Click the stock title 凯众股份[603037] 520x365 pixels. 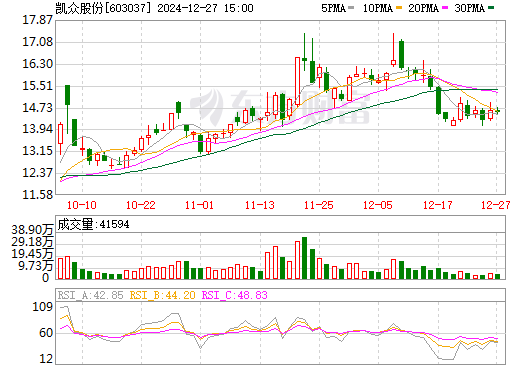(103, 8)
